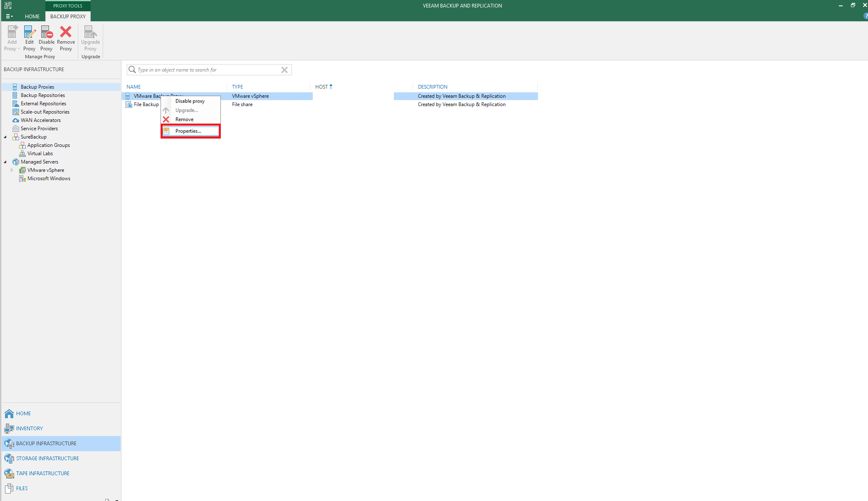This screenshot has height=501, width=868.
Task: Click the help question mark icon
Action: (866, 16)
